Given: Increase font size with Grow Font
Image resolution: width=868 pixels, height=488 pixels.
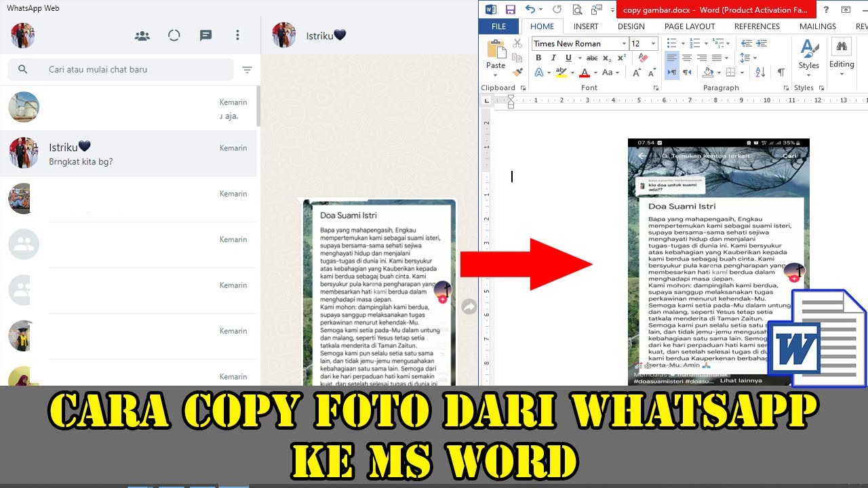Looking at the screenshot, I should 637,73.
